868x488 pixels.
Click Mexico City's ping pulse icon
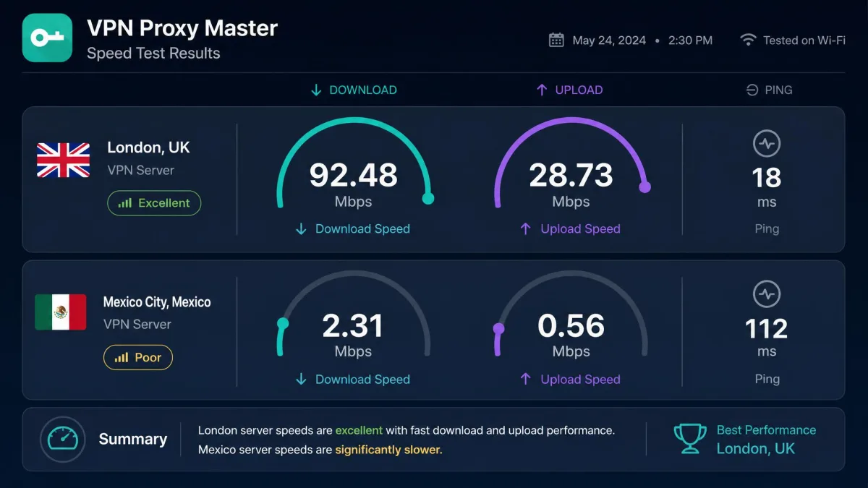(x=767, y=294)
